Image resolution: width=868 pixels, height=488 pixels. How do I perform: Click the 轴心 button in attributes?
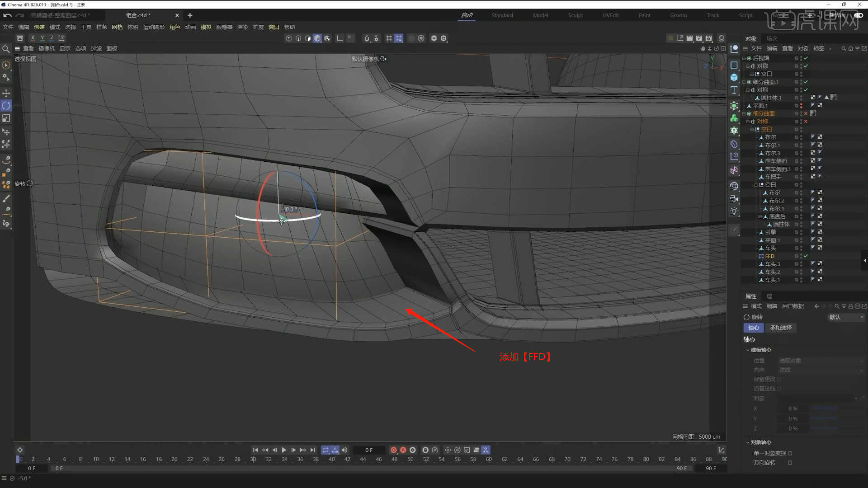pyautogui.click(x=753, y=328)
